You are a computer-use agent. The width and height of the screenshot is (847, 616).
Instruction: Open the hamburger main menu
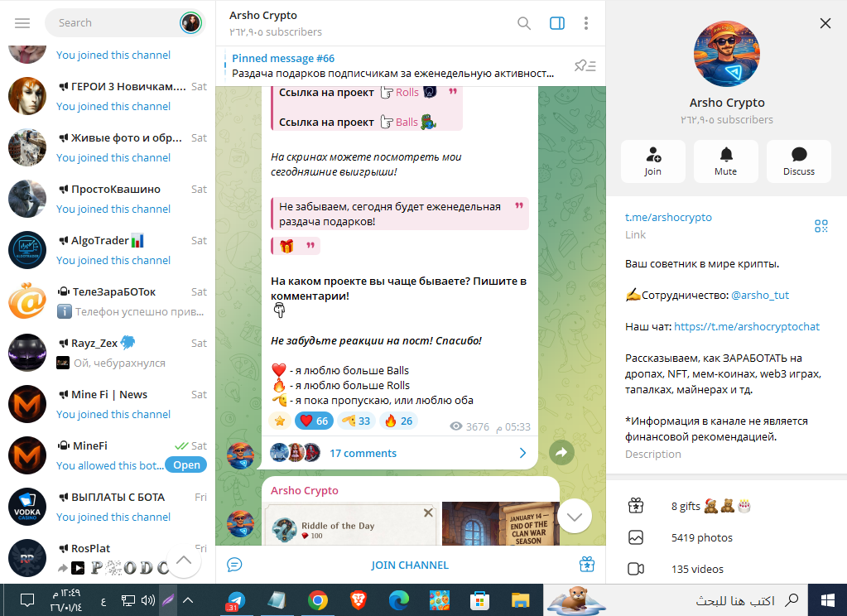[22, 22]
